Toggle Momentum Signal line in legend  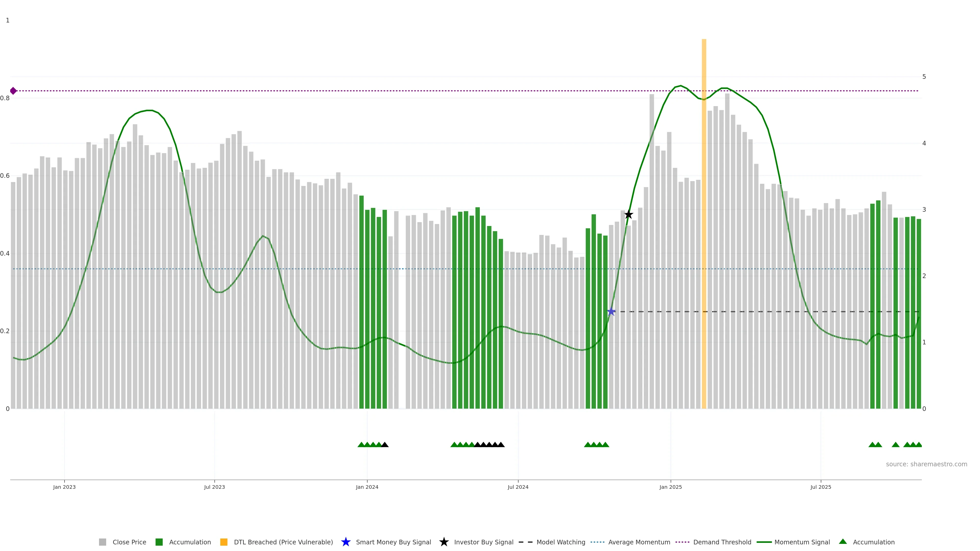[x=802, y=542]
